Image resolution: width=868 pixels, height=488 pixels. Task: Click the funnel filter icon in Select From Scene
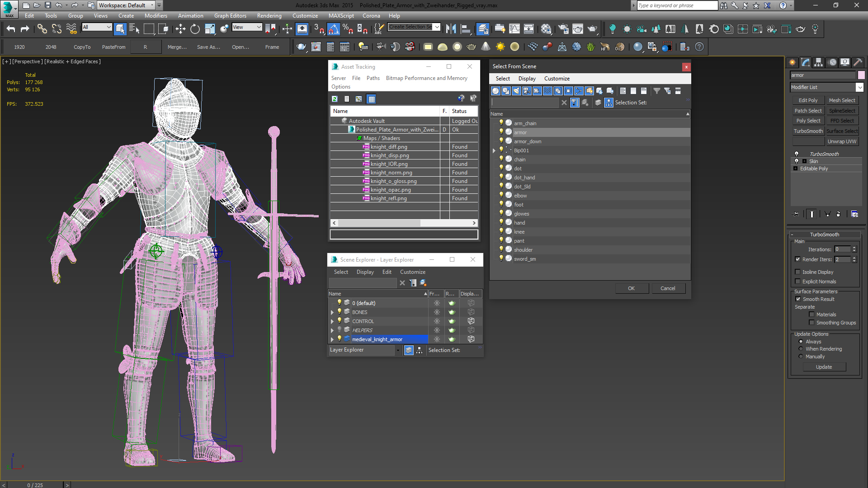pos(657,91)
